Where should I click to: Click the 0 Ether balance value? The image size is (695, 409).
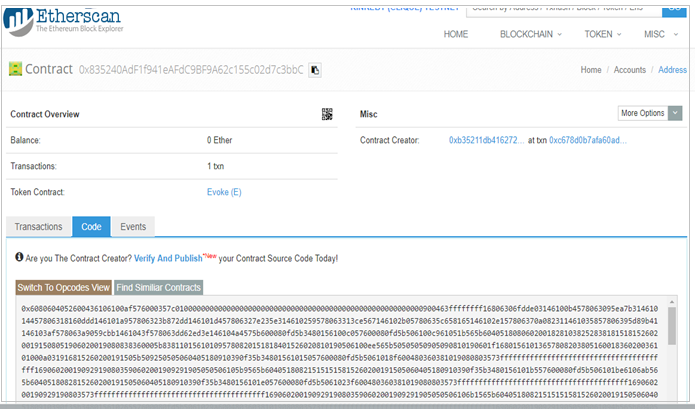coord(219,140)
